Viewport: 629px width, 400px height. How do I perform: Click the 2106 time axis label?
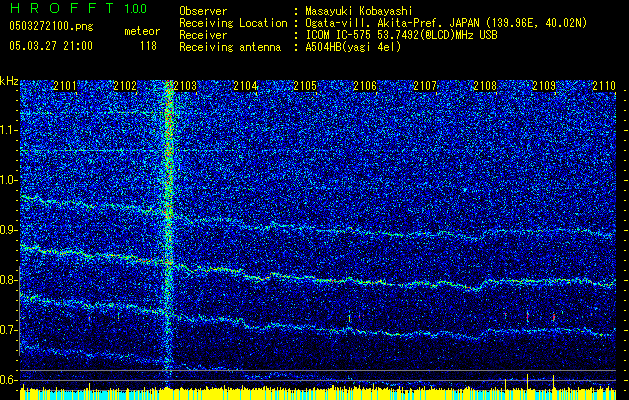(x=365, y=87)
